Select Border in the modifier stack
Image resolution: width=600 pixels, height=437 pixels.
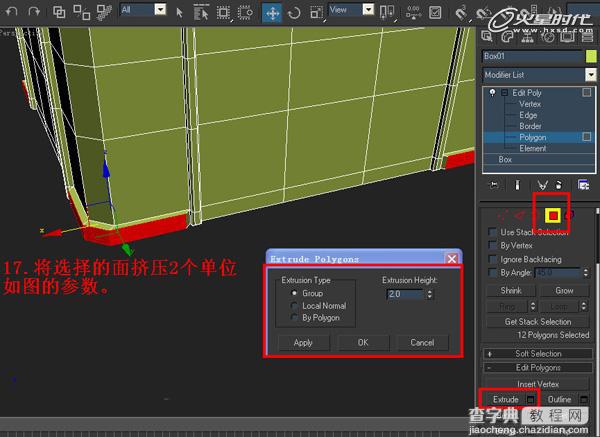[530, 126]
